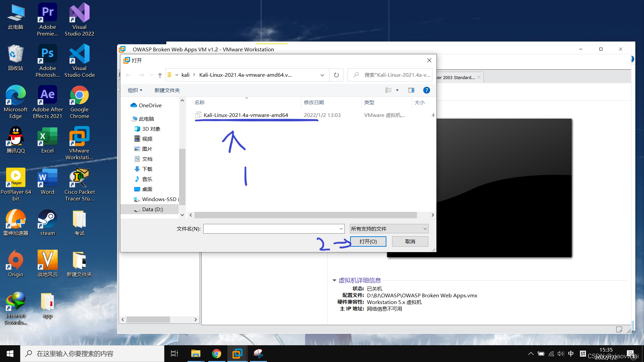
Task: Open the file type filter dropdown
Action: click(389, 229)
